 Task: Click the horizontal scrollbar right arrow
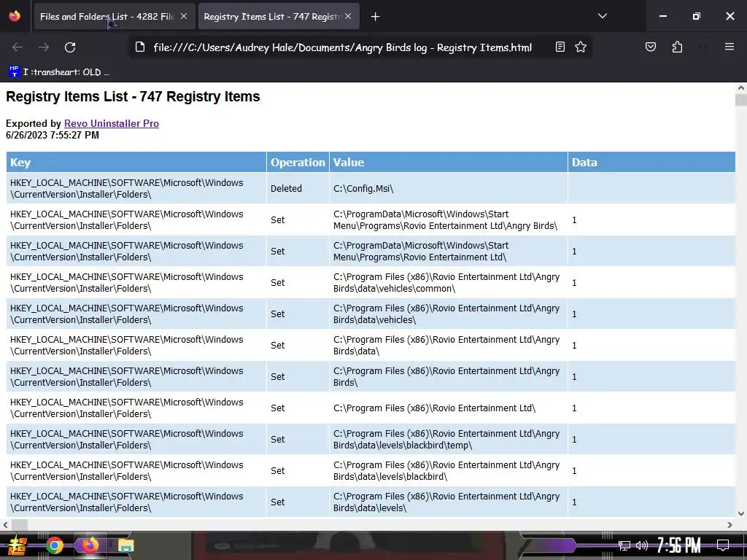point(729,525)
